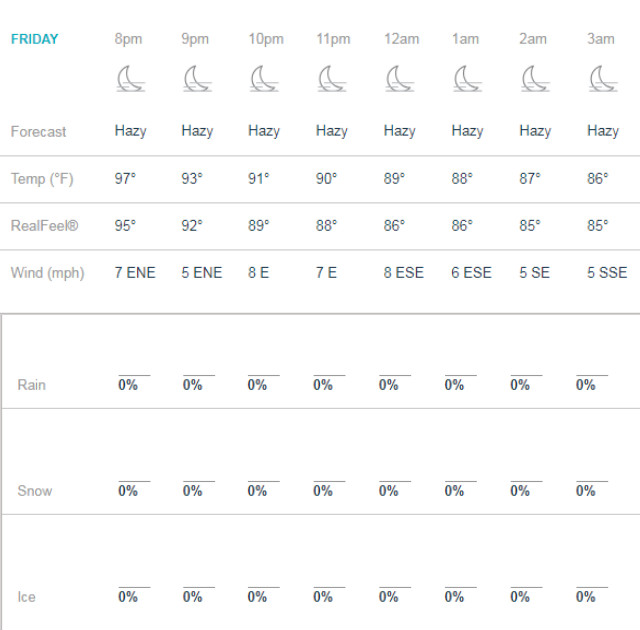Click the 12am snow probability 0% value
Screen dimensions: 640x630
389,491
